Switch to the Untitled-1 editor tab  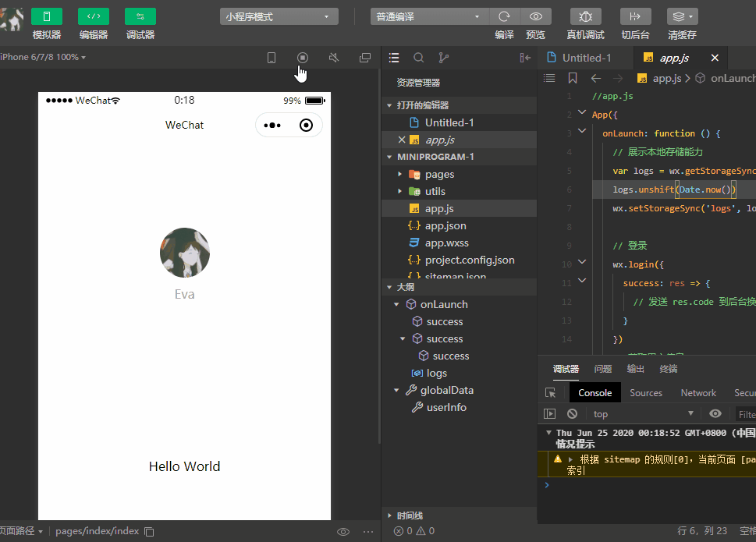coord(587,58)
